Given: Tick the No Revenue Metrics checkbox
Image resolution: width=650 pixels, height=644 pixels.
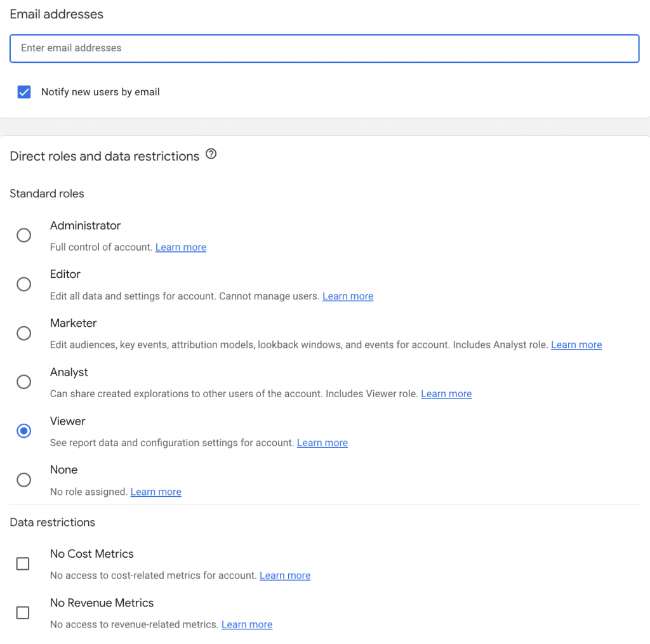Looking at the screenshot, I should pos(23,612).
